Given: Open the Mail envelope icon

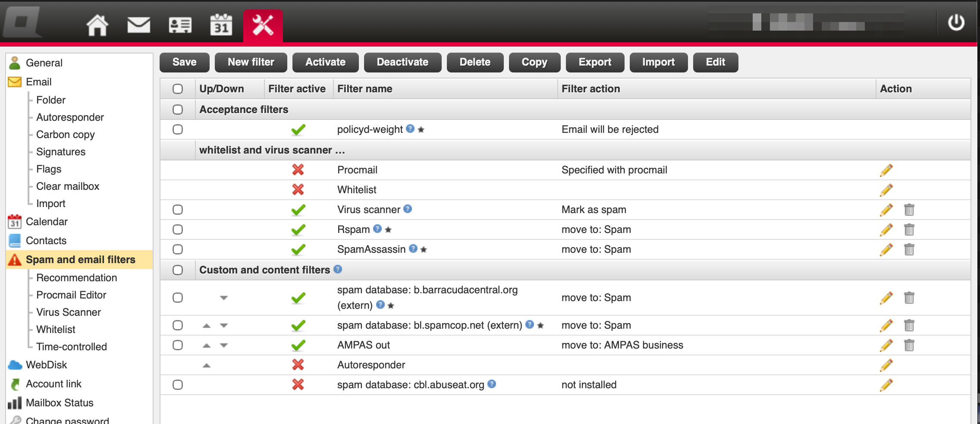Looking at the screenshot, I should [138, 25].
